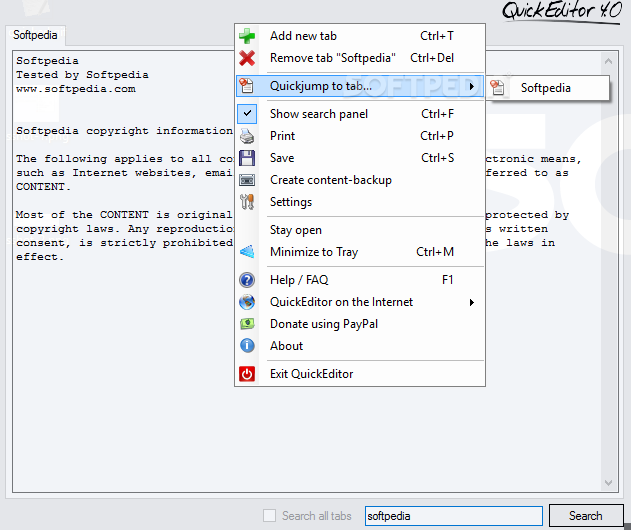Click the search field containing softpedia
Screen dimensions: 631x530
tap(454, 516)
